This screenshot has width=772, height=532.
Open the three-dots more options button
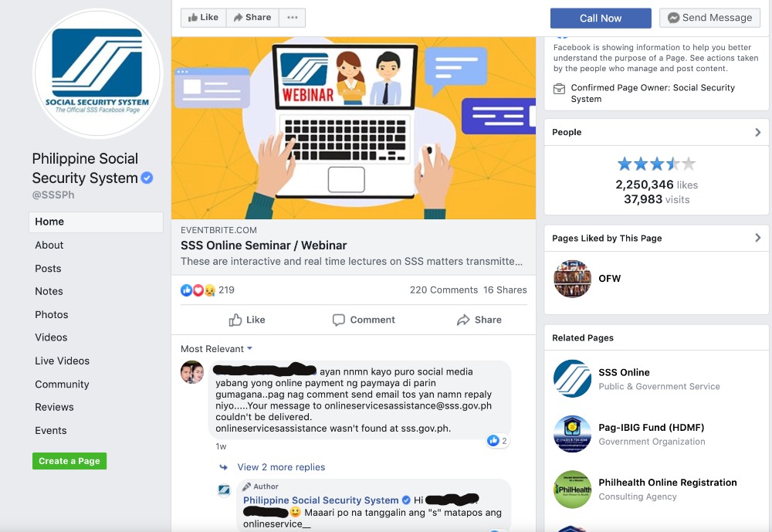tap(293, 18)
